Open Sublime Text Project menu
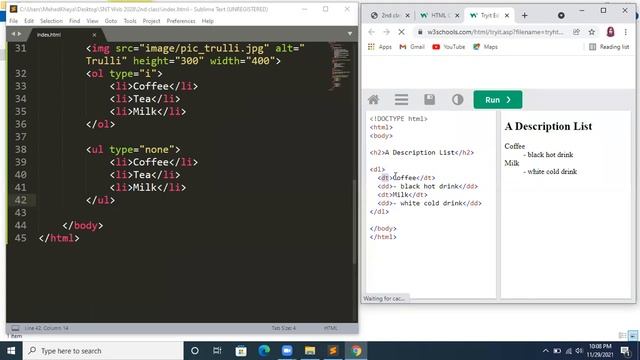 click(x=151, y=21)
